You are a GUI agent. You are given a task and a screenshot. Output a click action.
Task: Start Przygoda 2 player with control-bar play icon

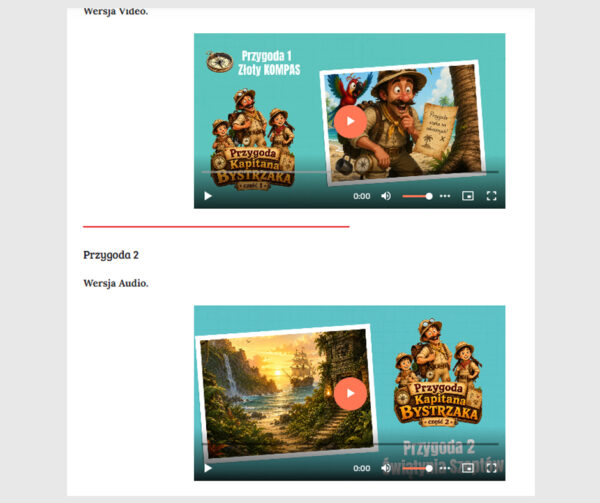[x=208, y=468]
